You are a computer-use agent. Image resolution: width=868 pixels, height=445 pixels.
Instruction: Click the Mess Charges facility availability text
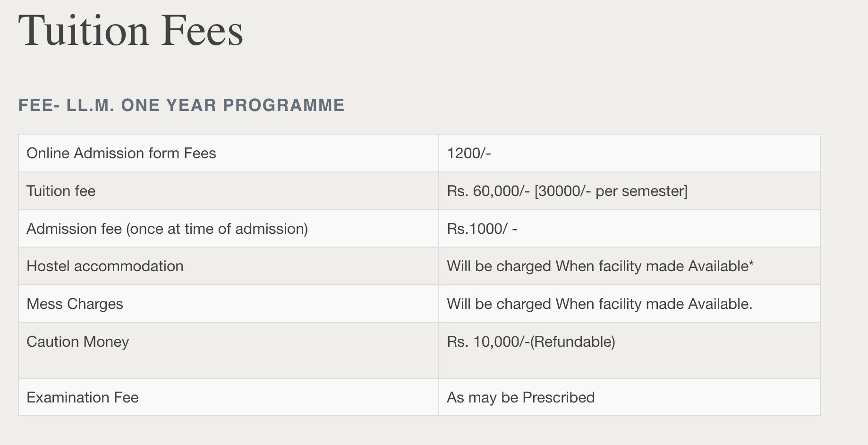tap(599, 304)
